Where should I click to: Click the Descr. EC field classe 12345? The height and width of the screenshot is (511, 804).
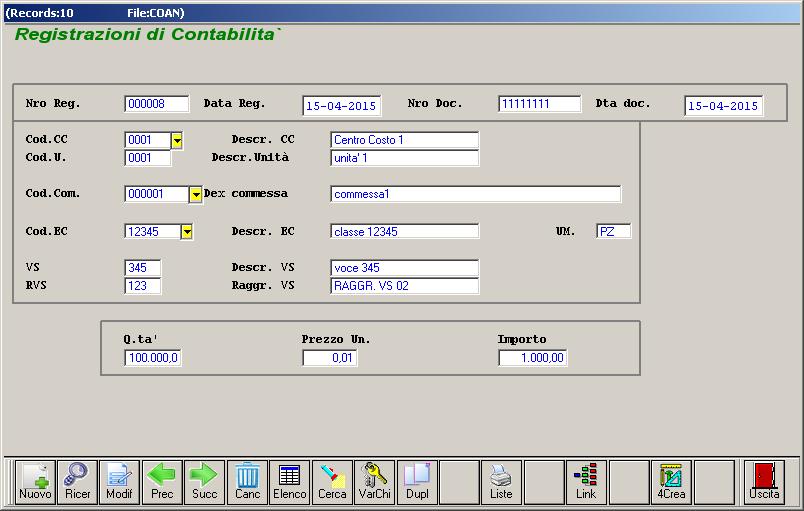click(x=405, y=232)
